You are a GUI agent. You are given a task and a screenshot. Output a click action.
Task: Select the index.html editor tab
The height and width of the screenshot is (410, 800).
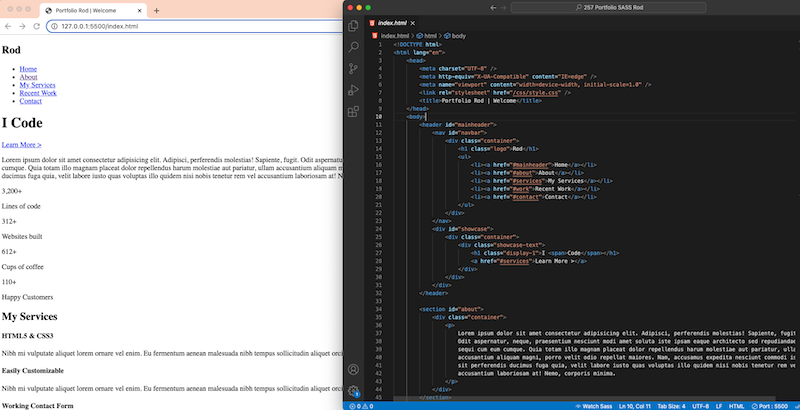coord(391,23)
